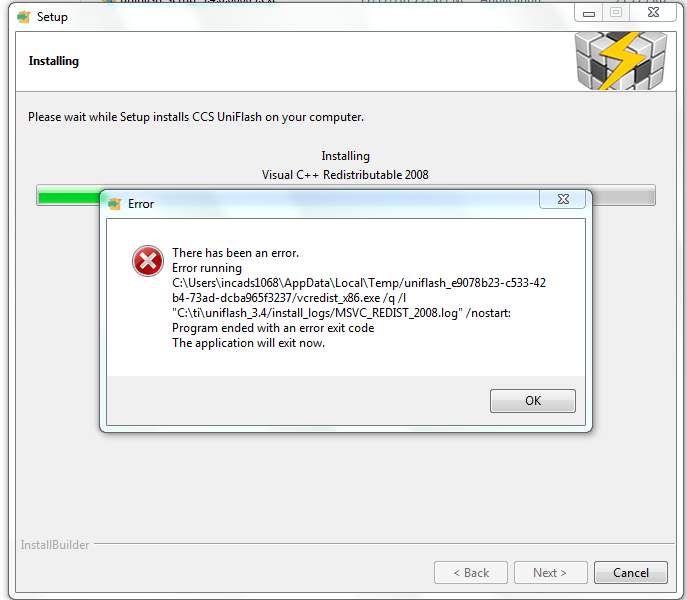Click the disabled < Back button
This screenshot has height=600, width=687.
tap(471, 572)
